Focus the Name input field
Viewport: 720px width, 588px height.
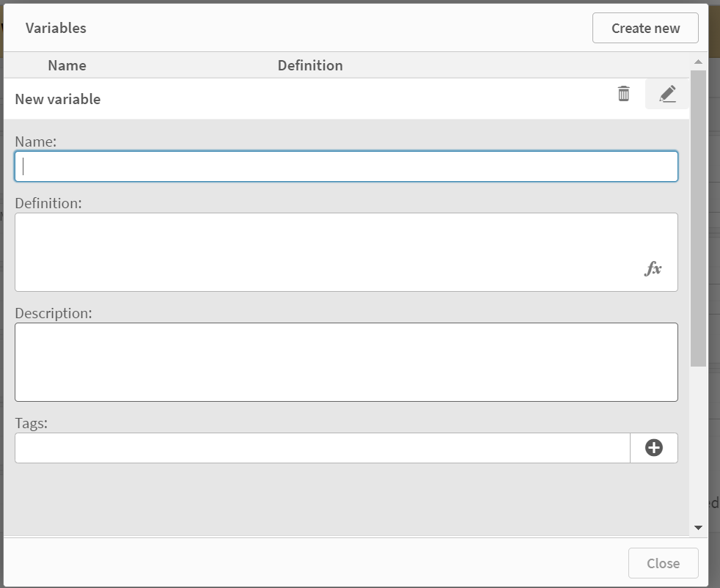coord(346,166)
